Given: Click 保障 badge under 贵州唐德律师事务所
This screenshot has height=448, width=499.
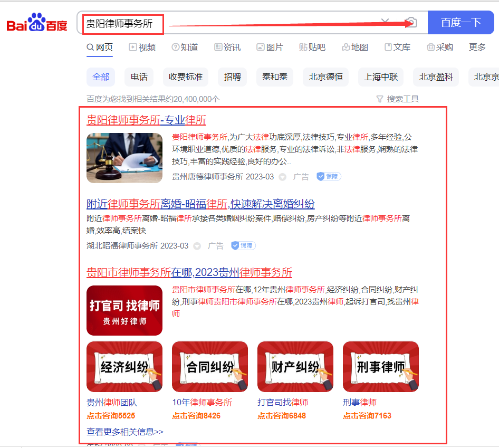Looking at the screenshot, I should tap(329, 176).
